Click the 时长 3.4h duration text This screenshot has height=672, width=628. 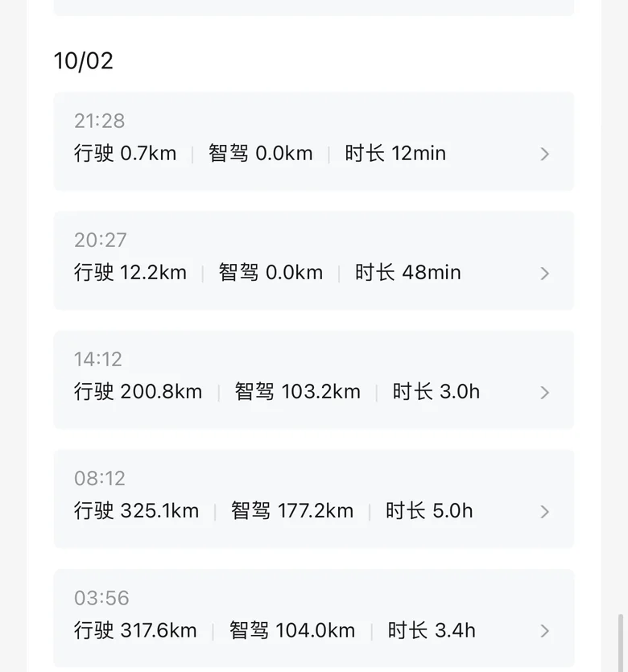[x=431, y=630]
